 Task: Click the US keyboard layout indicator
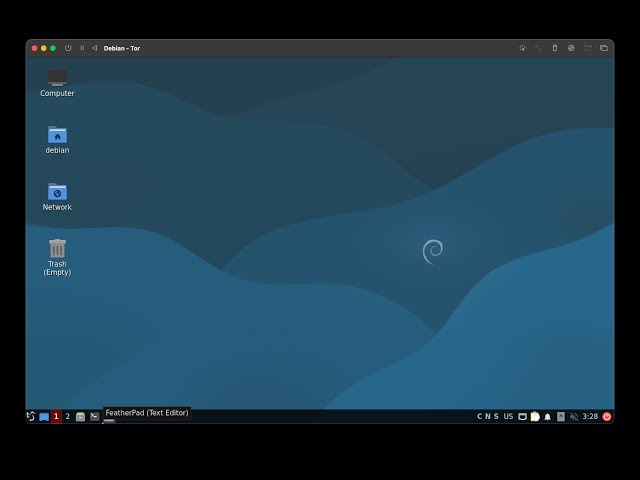(x=508, y=416)
